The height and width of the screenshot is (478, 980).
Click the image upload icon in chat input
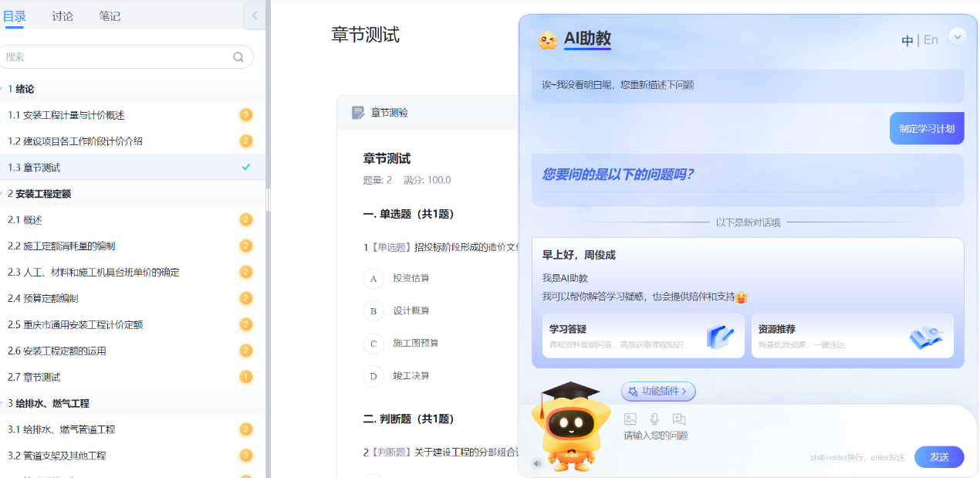pos(630,419)
